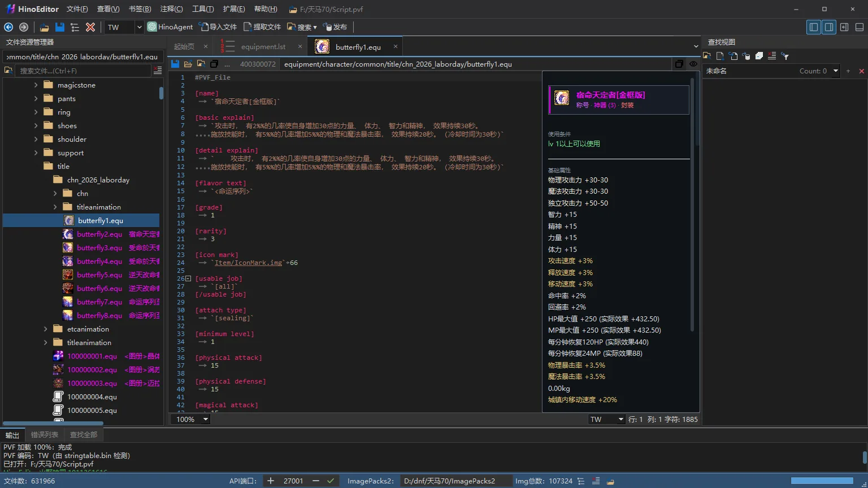This screenshot has height=488, width=868.
Task: Toggle the right sidebar panel layout button
Action: click(x=829, y=27)
